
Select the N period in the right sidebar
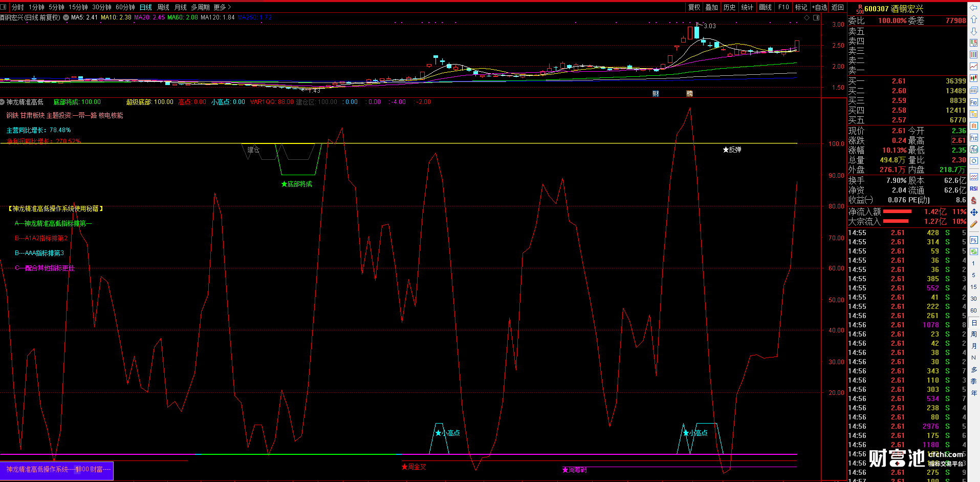[x=973, y=358]
